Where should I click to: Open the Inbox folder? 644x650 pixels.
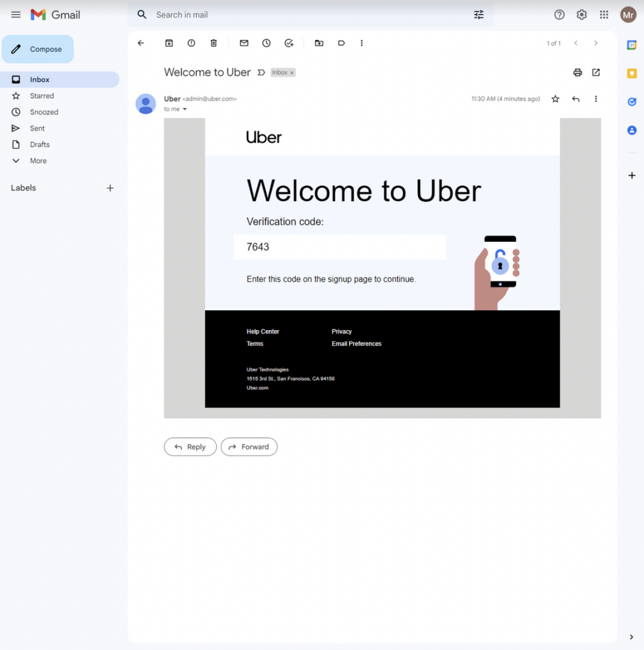60,79
